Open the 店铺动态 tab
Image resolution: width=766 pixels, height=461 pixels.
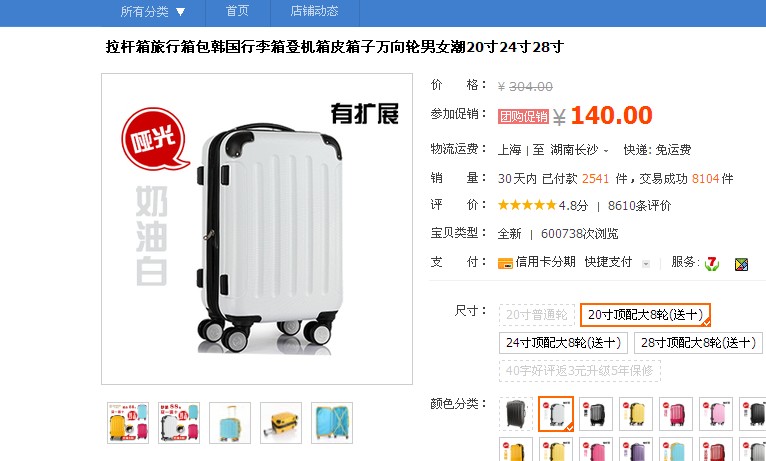315,11
